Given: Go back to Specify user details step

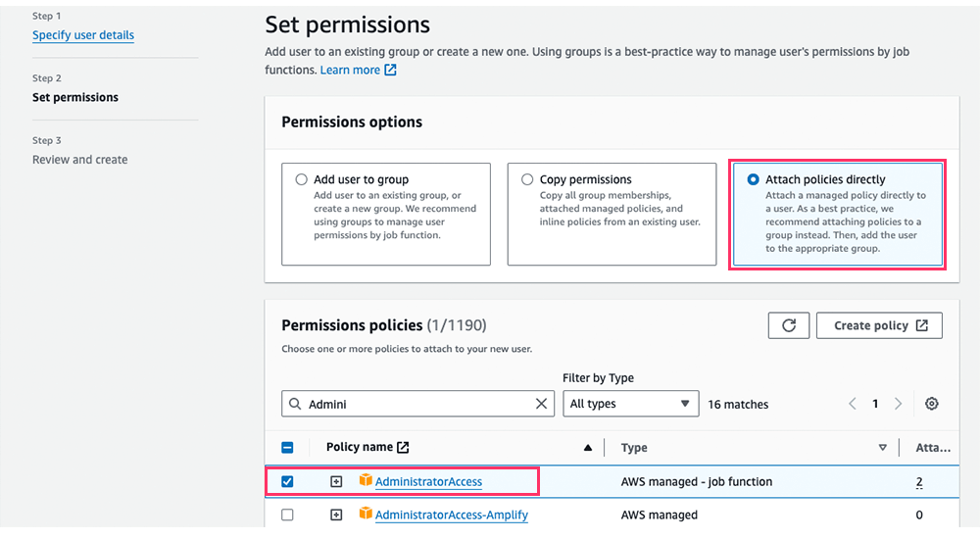Looking at the screenshot, I should point(83,35).
